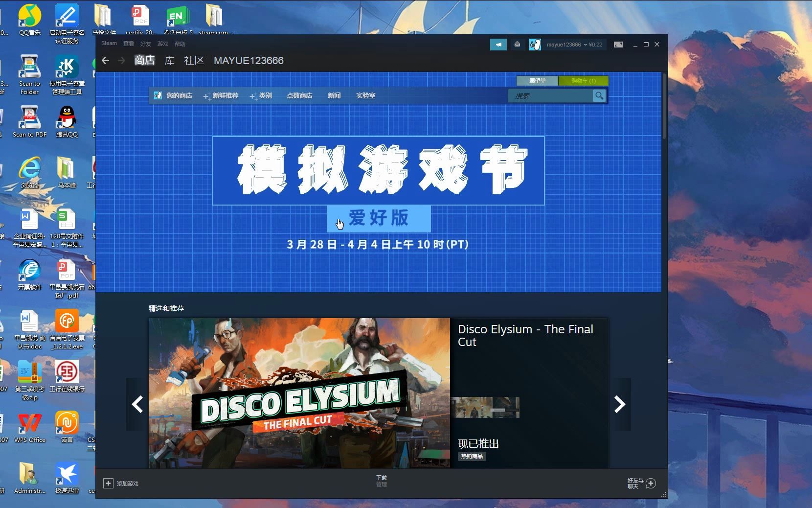Click the store search magnifier icon
This screenshot has width=812, height=508.
coord(599,95)
